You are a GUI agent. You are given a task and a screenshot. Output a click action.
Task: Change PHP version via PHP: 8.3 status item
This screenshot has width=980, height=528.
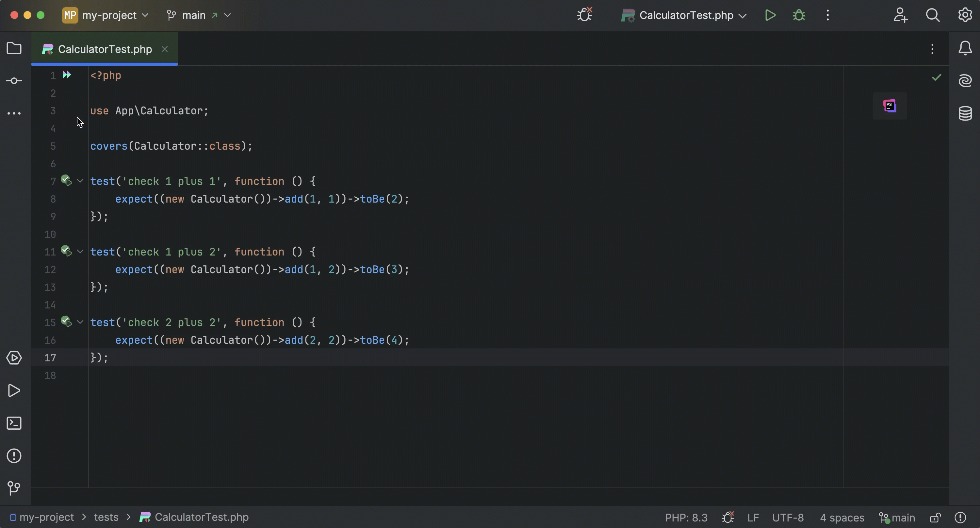(686, 517)
